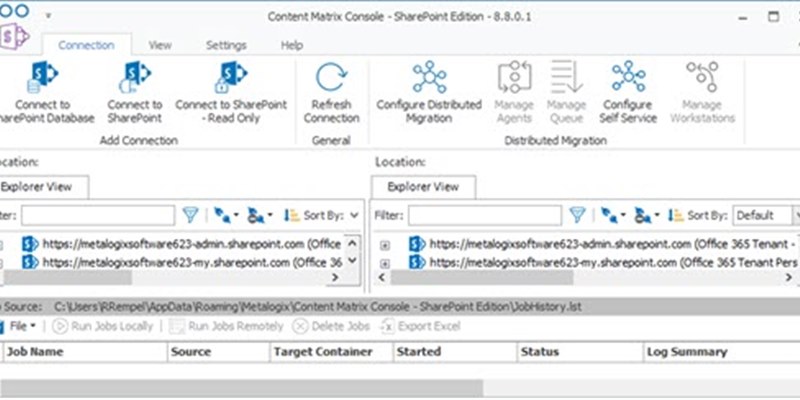Click the Run Jobs Remotely icon

[177, 326]
